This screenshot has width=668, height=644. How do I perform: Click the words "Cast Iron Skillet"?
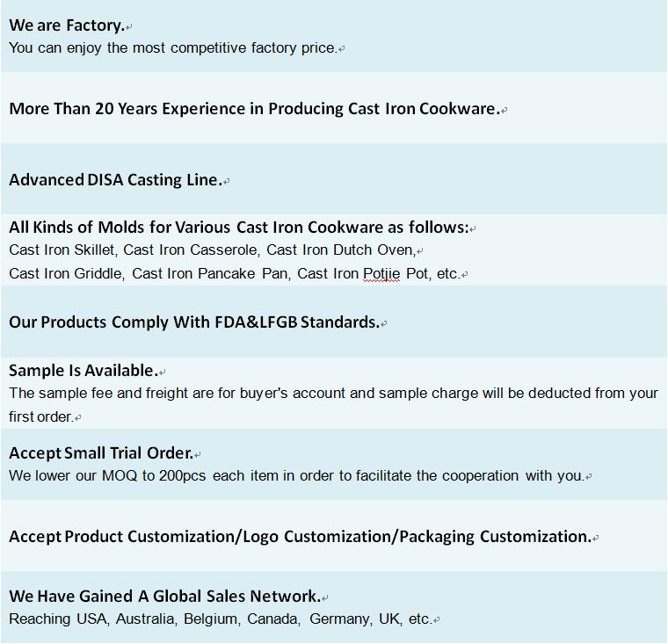pyautogui.click(x=62, y=250)
